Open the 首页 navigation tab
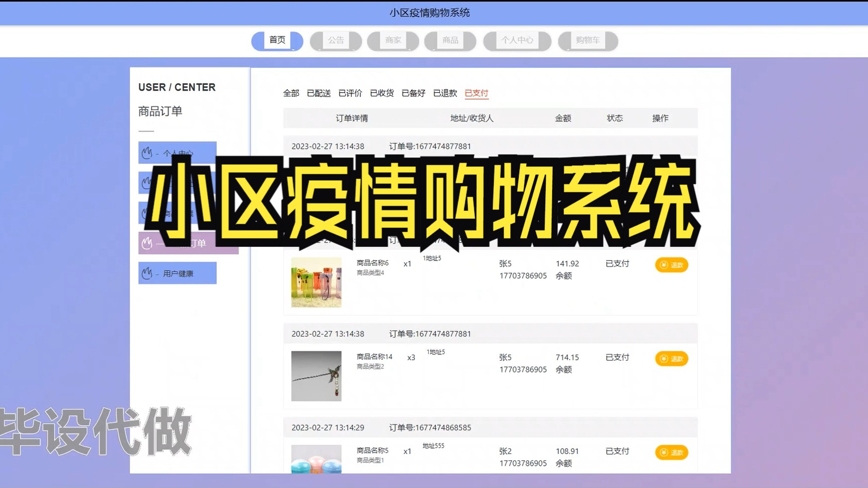 277,41
